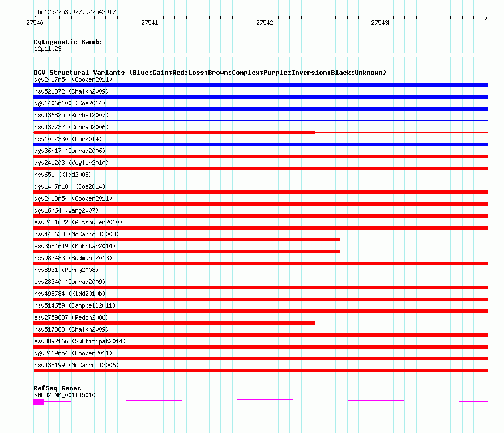Screen dimensions: 504x433
Task: Select variant nsv498784 (Kidd2010b) label
Action: click(x=70, y=294)
